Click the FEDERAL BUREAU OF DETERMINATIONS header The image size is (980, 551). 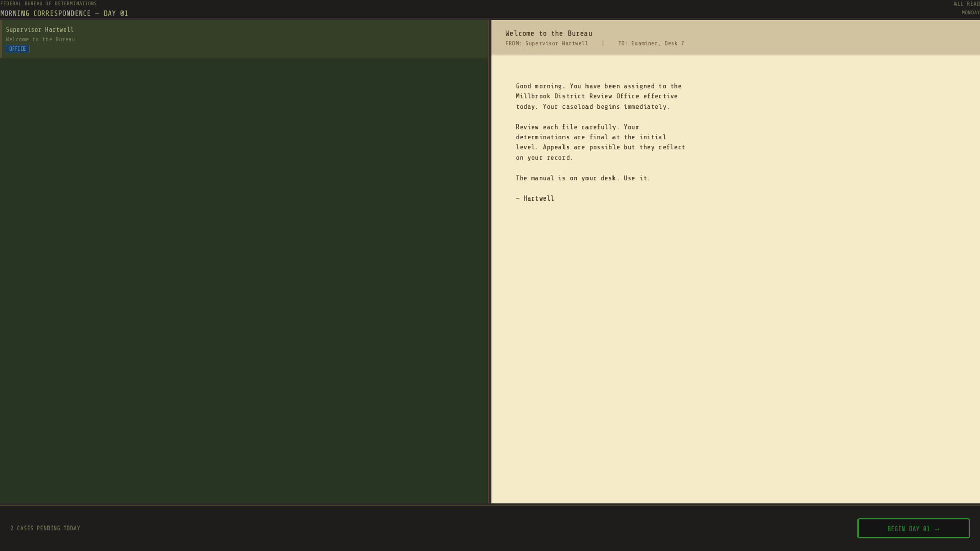click(48, 3)
